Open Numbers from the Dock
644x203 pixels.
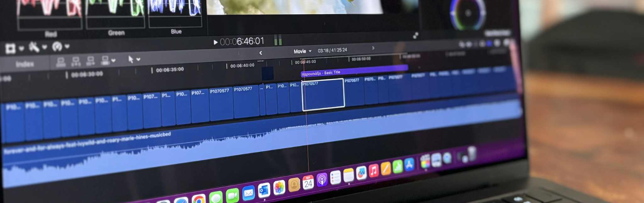click(398, 166)
